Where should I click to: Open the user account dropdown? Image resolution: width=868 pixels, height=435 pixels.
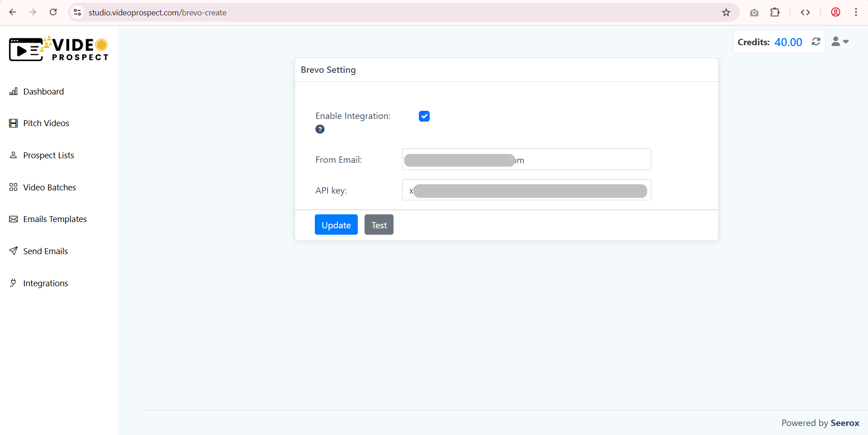coord(840,42)
